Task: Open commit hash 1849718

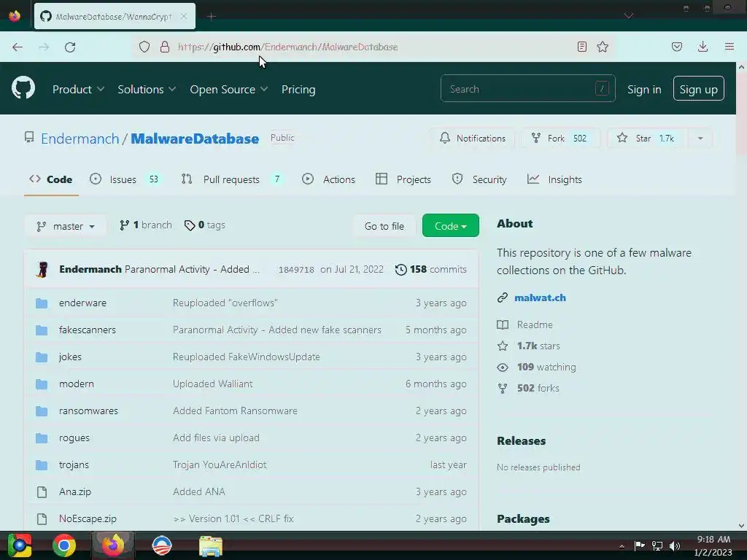Action: (x=296, y=270)
